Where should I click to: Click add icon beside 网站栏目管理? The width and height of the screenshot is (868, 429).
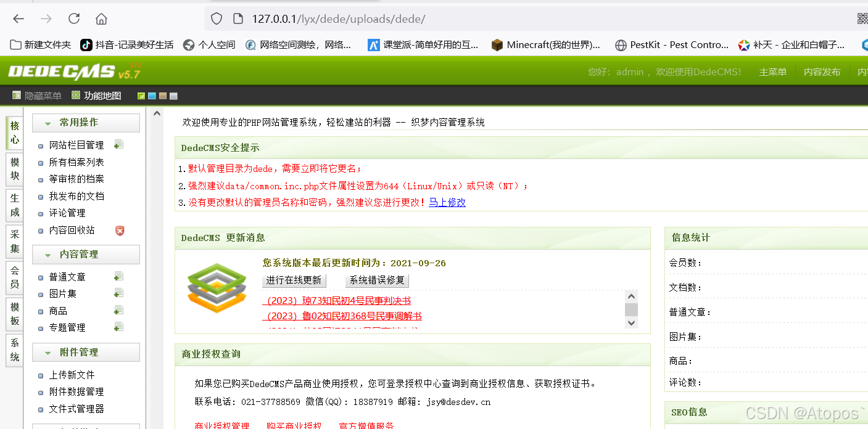pos(119,145)
